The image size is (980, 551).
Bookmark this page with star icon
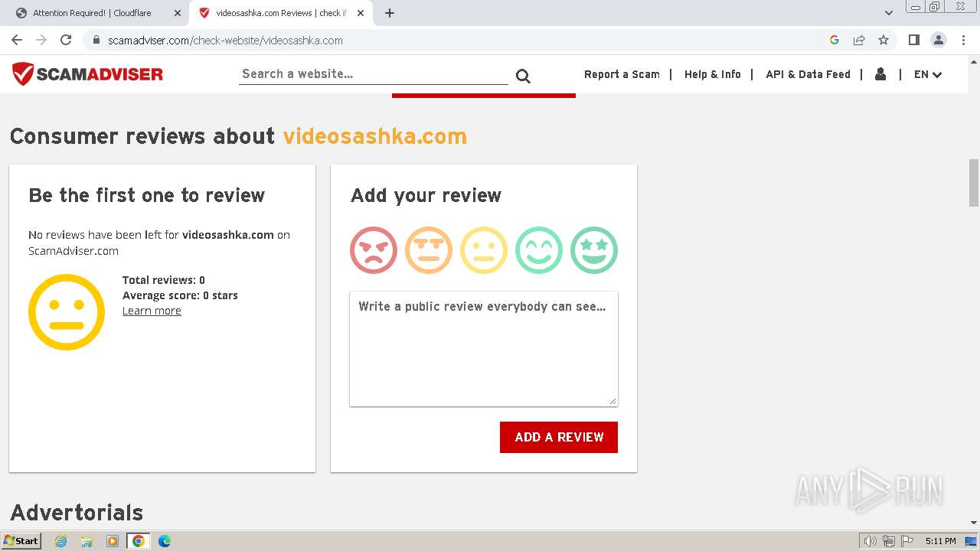[884, 40]
